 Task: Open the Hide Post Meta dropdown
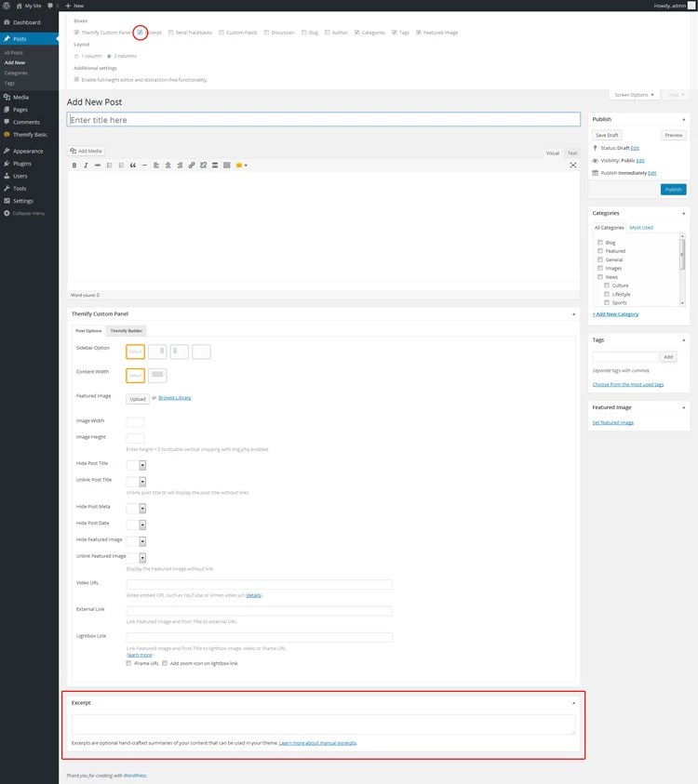pos(136,509)
